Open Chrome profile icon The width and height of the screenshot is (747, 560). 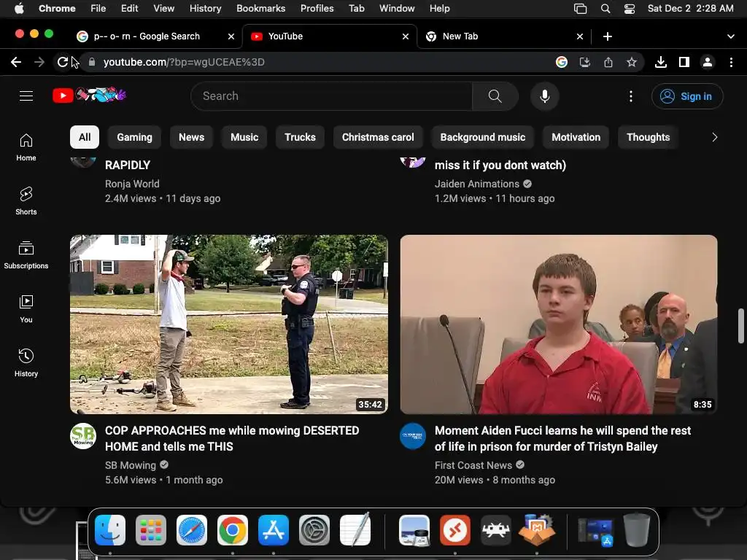tap(708, 62)
